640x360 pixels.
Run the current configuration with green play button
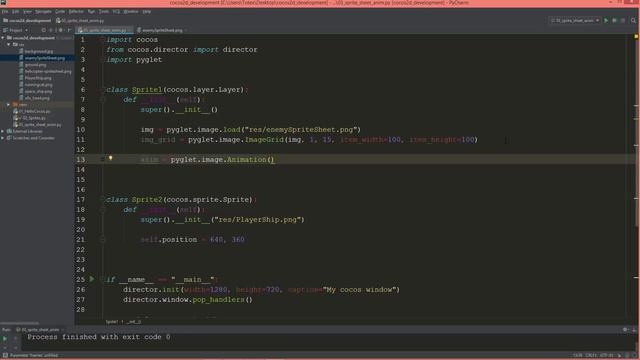click(606, 20)
